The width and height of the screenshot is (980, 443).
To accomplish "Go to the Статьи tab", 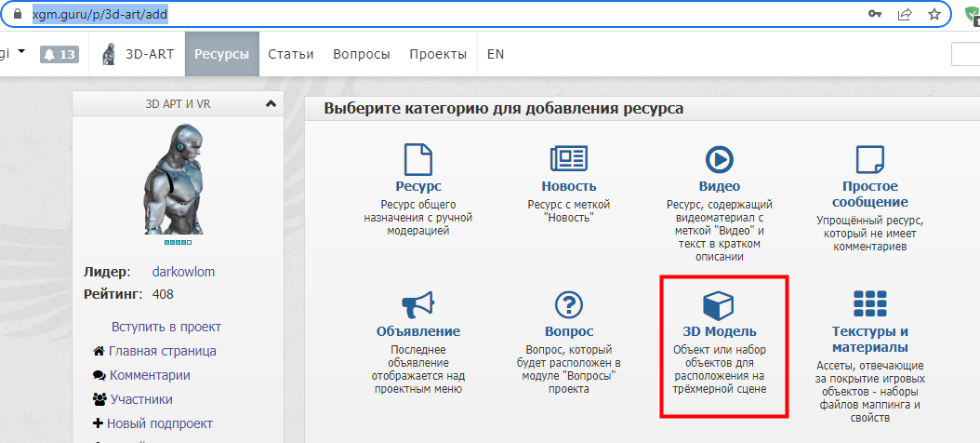I will 291,54.
